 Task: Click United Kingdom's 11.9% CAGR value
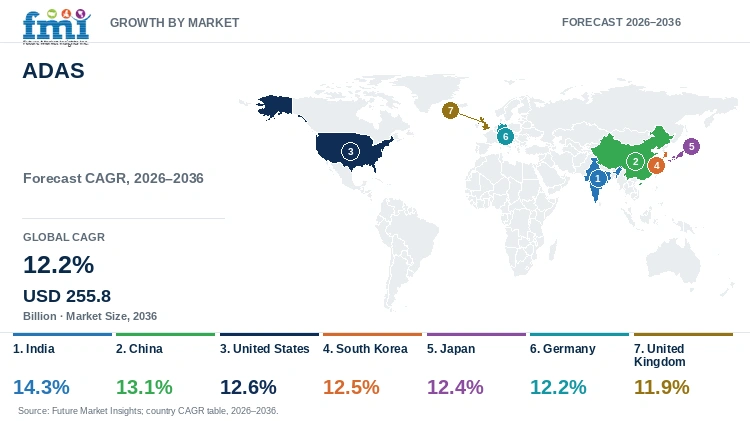(662, 387)
